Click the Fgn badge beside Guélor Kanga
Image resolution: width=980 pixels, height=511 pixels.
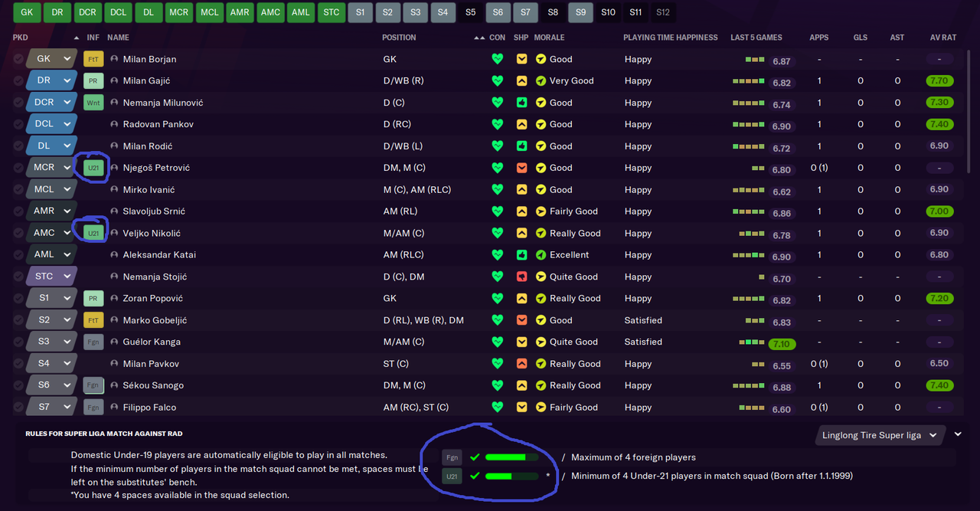[x=93, y=342]
